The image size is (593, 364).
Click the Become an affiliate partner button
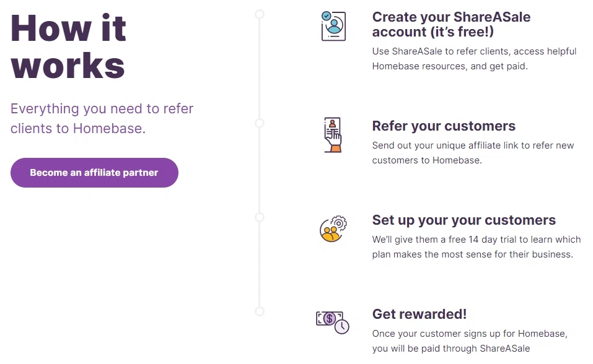click(x=94, y=173)
